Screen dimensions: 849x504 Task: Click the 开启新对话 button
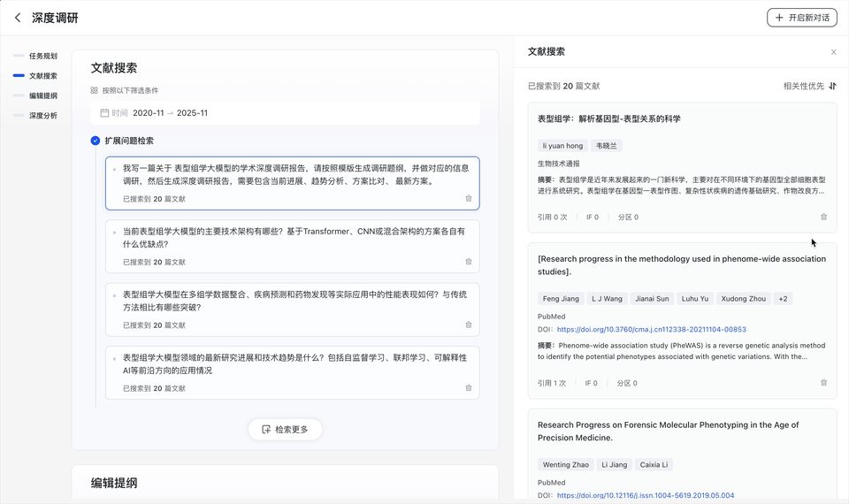tap(801, 18)
